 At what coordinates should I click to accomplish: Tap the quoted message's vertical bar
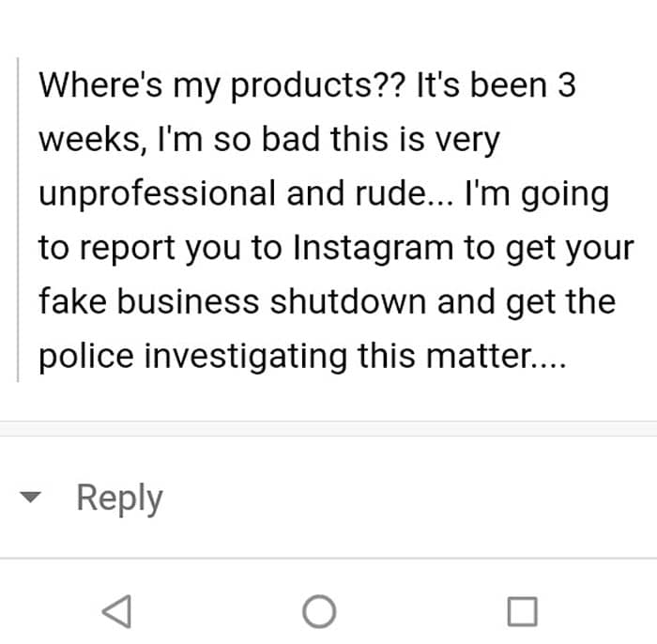(x=19, y=221)
